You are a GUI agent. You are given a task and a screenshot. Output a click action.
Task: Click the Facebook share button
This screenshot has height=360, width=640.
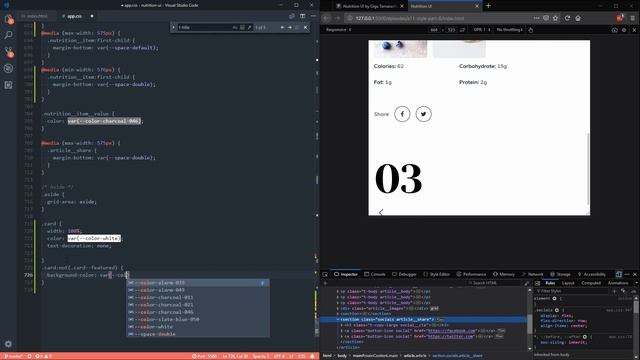coord(402,114)
